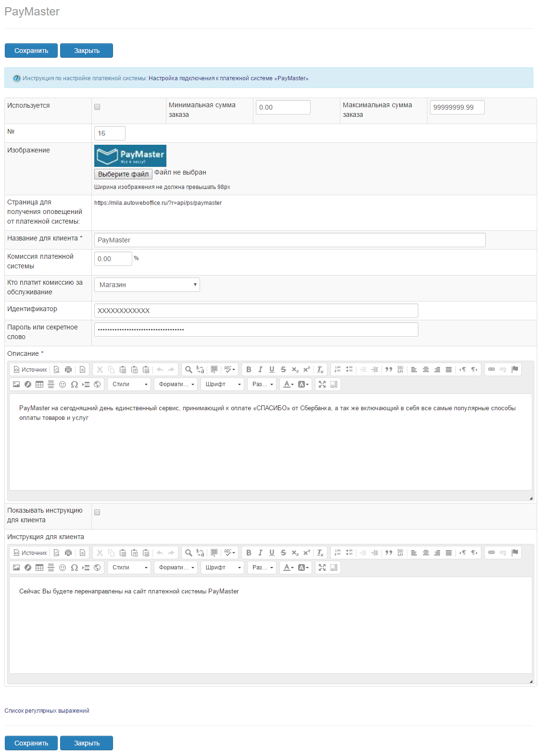Open the Кто платит комиссию dropdown
Image resolution: width=542 pixels, height=756 pixels.
(x=147, y=285)
